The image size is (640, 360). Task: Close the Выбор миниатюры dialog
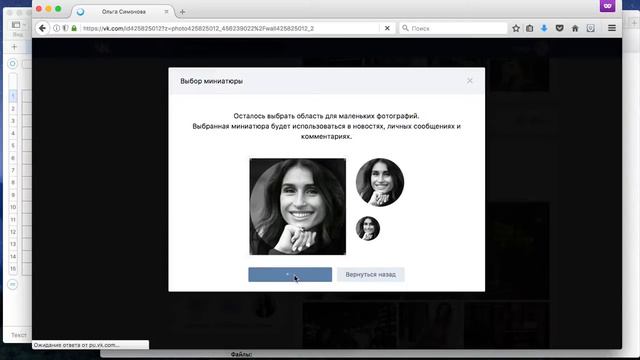[470, 81]
